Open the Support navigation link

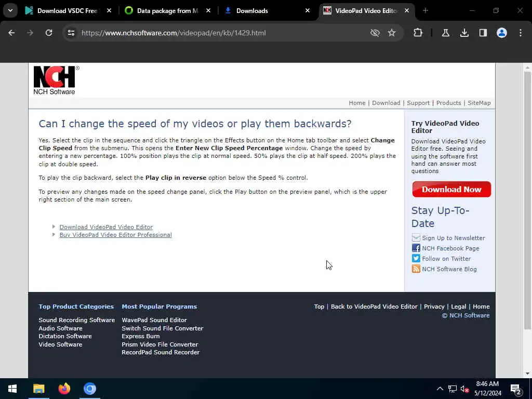click(x=418, y=103)
